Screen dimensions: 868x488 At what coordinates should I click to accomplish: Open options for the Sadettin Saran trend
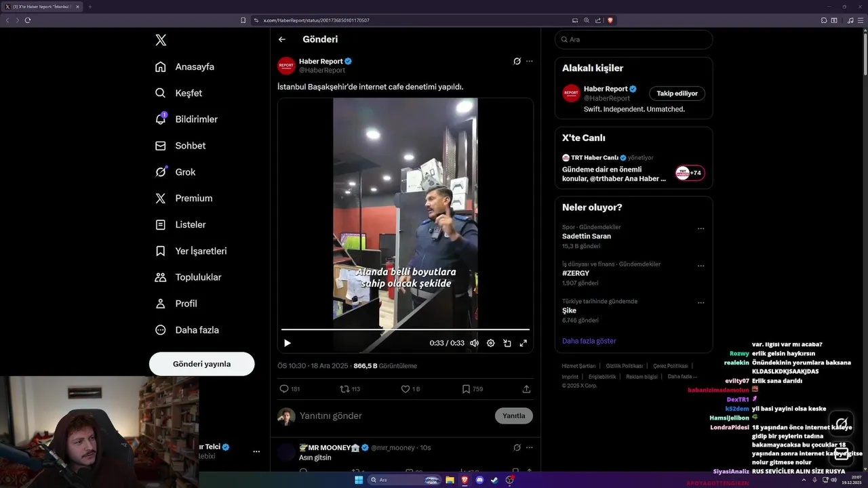(701, 228)
